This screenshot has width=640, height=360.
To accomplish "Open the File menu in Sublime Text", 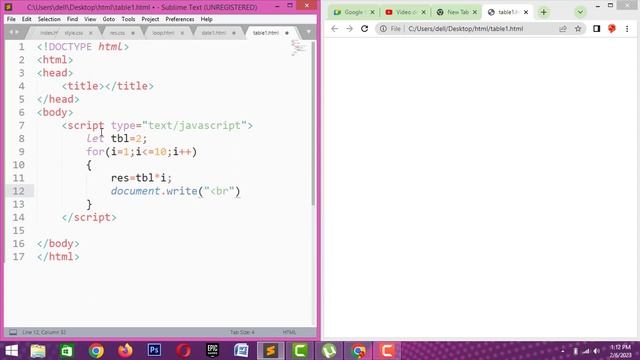I will [11, 19].
